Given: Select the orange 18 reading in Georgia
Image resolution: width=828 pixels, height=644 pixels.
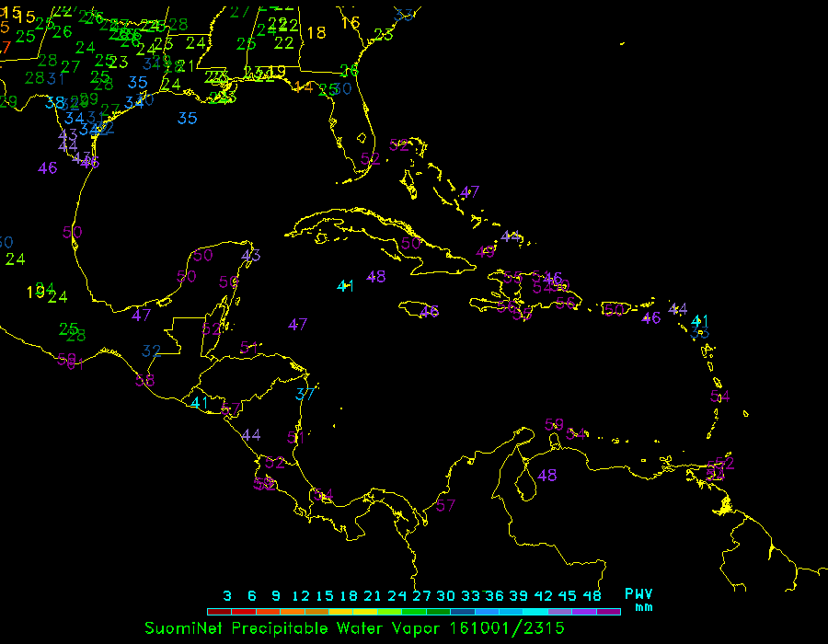Looking at the screenshot, I should 316,33.
